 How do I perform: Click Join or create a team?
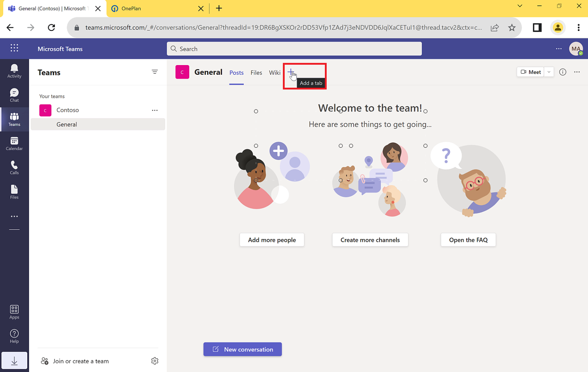click(75, 361)
